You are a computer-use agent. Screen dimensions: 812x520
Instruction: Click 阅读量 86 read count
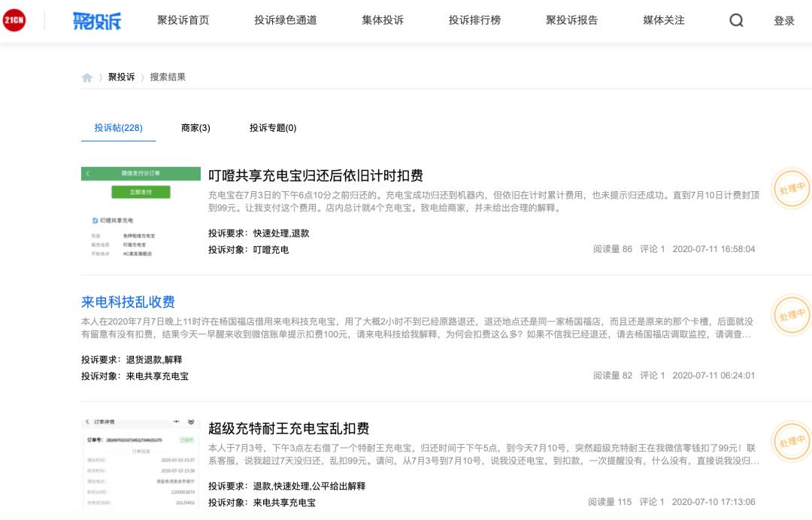pos(613,249)
